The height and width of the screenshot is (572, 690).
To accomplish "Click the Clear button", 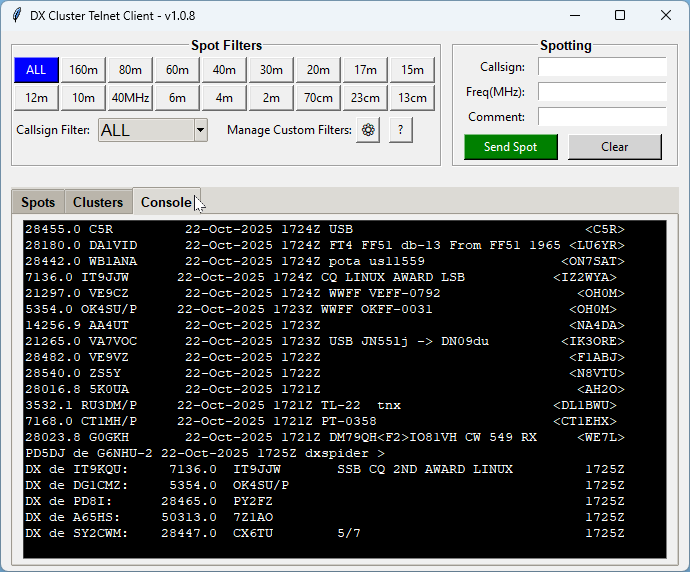I will 614,147.
